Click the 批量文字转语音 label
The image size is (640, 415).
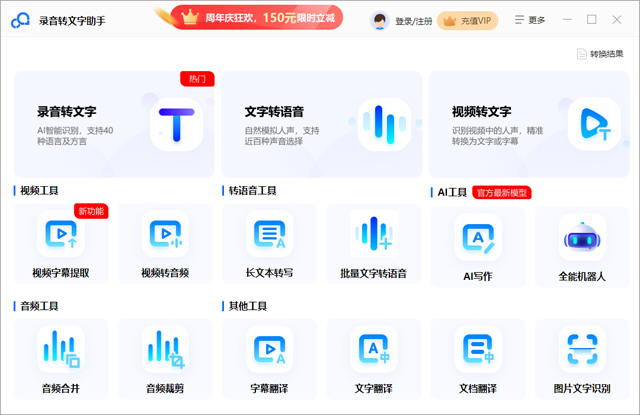tap(374, 273)
